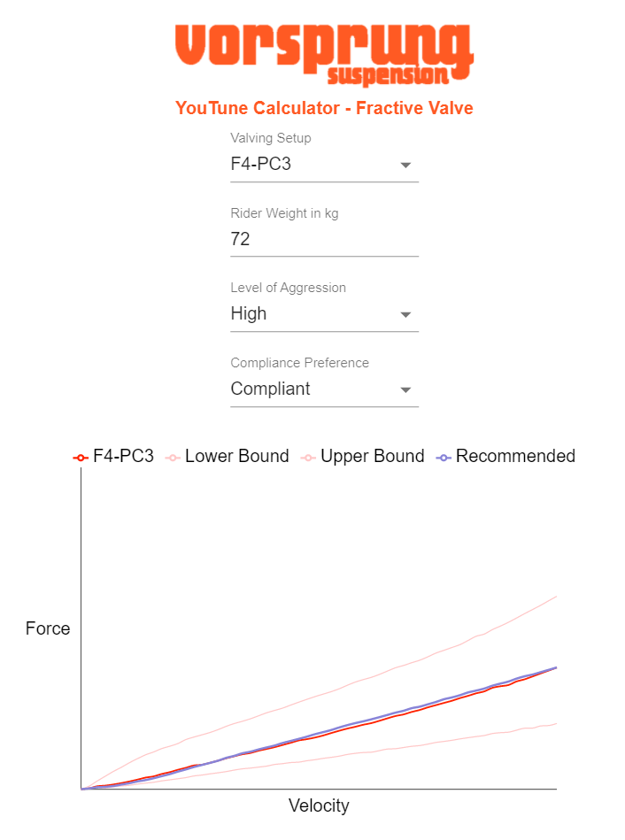The width and height of the screenshot is (625, 840).
Task: Click the Lower Bound legend marker icon
Action: click(x=173, y=457)
